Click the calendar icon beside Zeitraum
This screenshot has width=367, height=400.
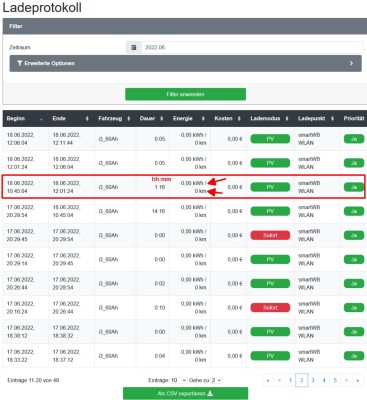[134, 47]
